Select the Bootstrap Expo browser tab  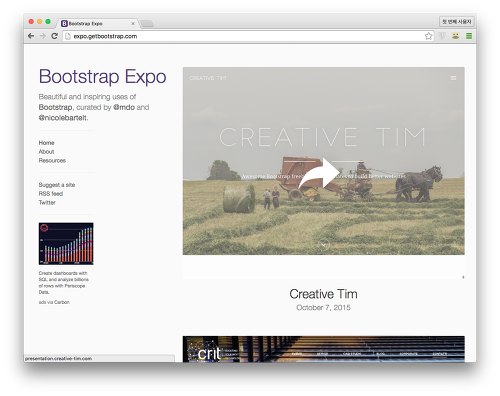click(98, 23)
